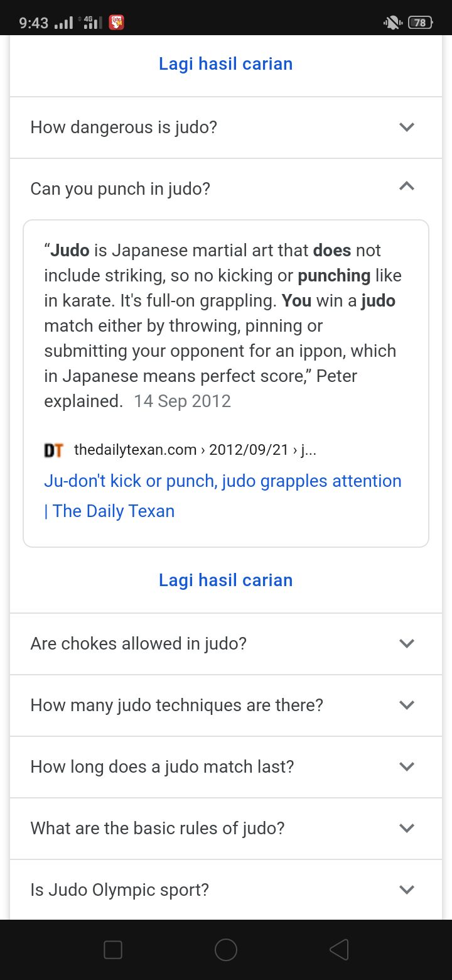Expand "What are the basic rules of judo?"

(x=226, y=829)
